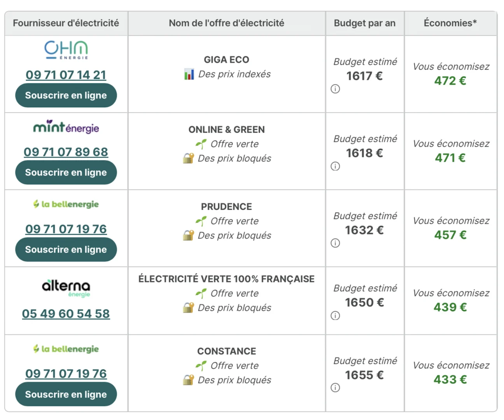Open the info tooltip under 1650 €
Image resolution: width=504 pixels, height=420 pixels.
point(335,315)
